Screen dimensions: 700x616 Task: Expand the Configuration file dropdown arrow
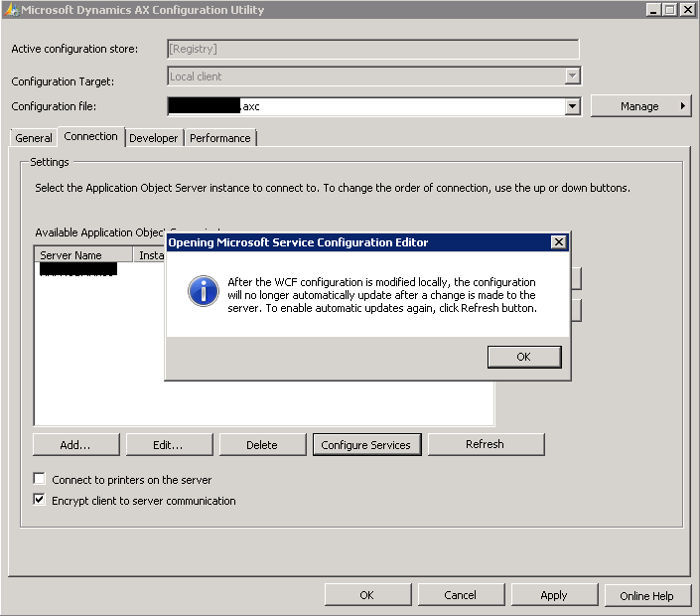point(572,106)
